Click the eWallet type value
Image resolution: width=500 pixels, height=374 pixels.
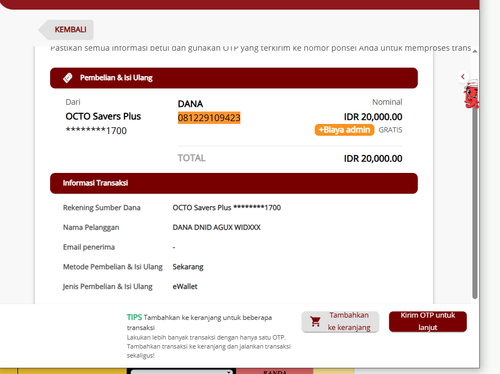185,286
